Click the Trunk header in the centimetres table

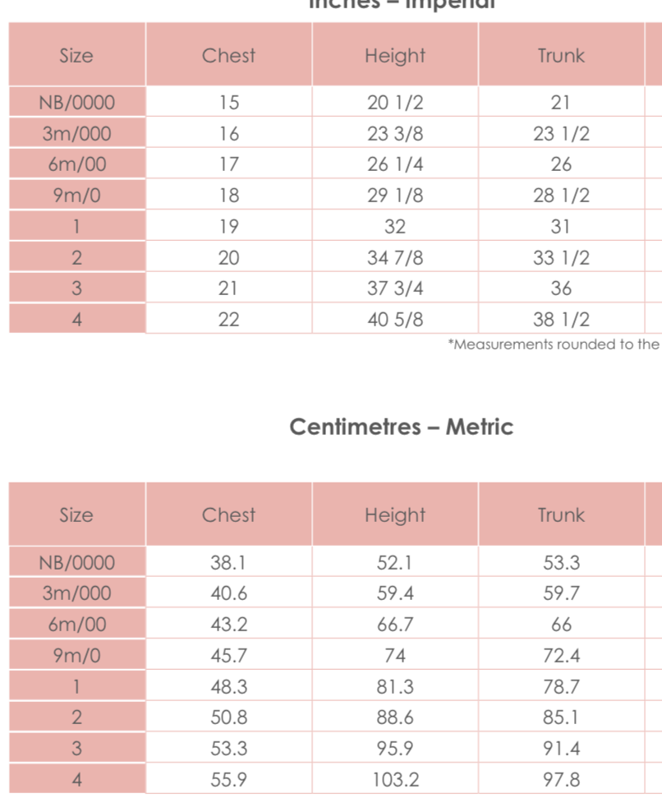coord(561,515)
